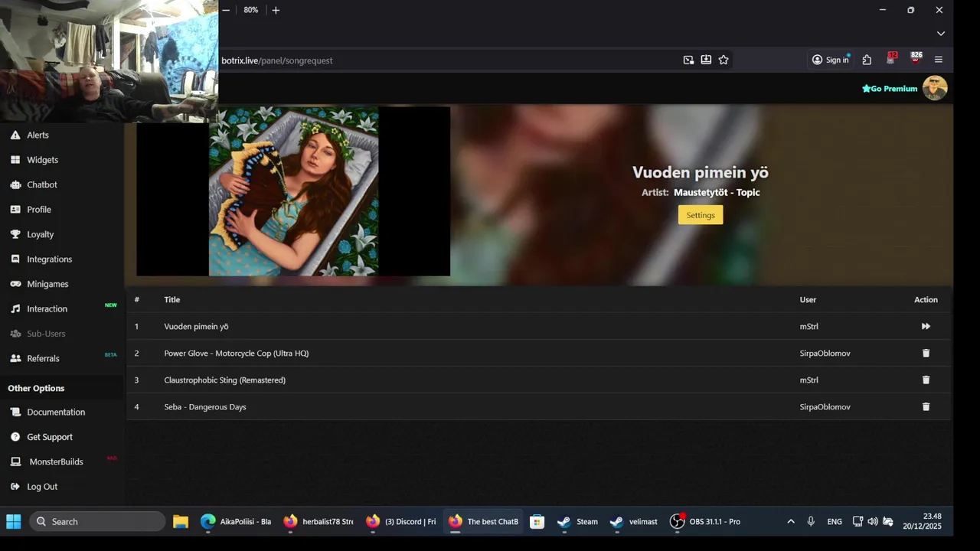Screen dimensions: 980x551
Task: Bookmark this page with star icon
Action: [x=724, y=60]
